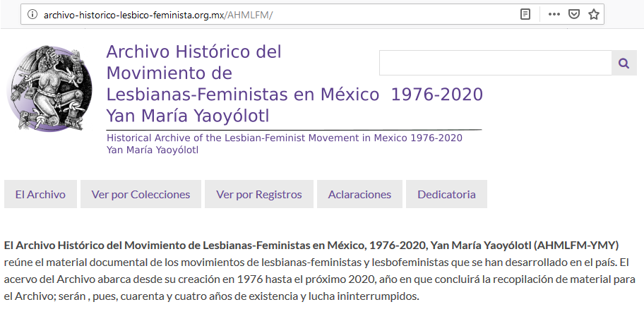Bookmark this page with star icon
The width and height of the screenshot is (644, 314).
pos(593,14)
